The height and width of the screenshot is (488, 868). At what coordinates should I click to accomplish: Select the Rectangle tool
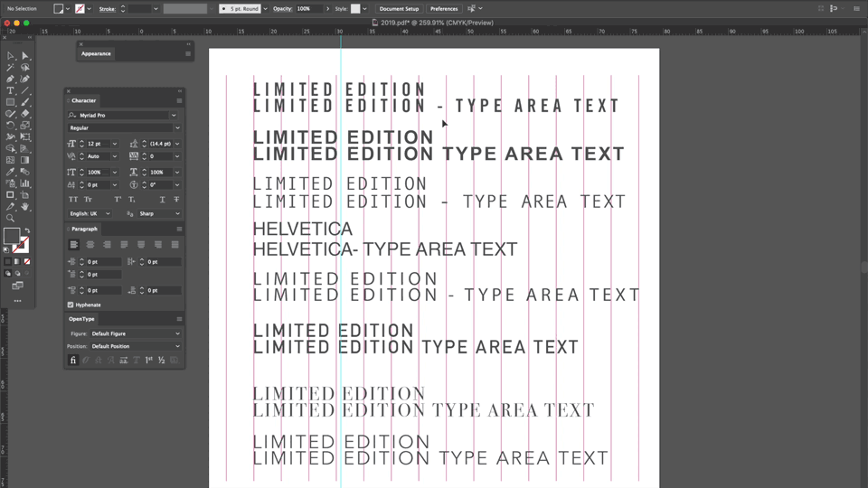click(10, 102)
